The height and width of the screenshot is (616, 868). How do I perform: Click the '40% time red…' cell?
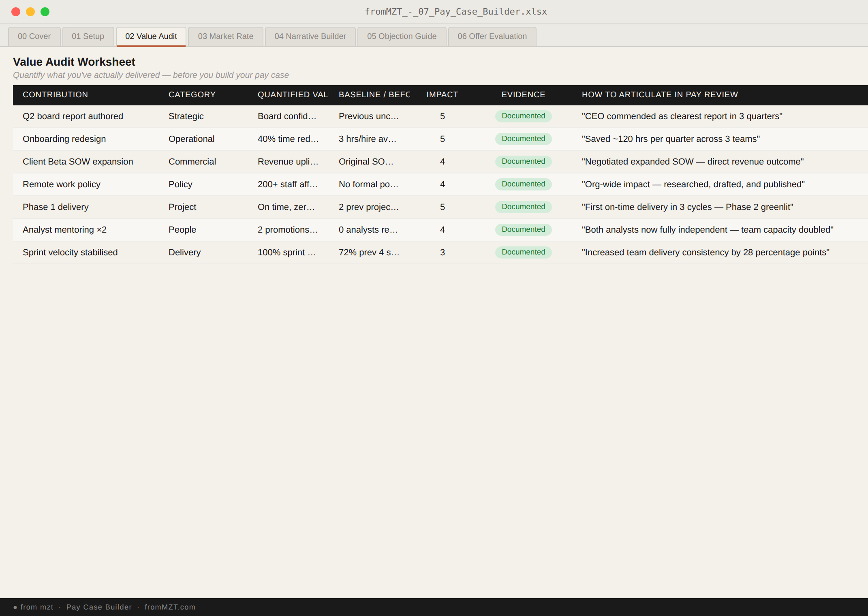(x=288, y=139)
